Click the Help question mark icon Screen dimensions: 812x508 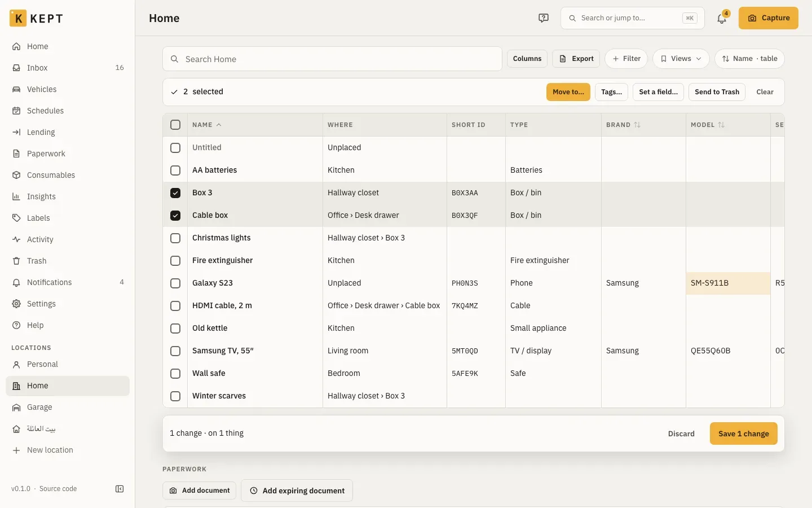click(16, 325)
